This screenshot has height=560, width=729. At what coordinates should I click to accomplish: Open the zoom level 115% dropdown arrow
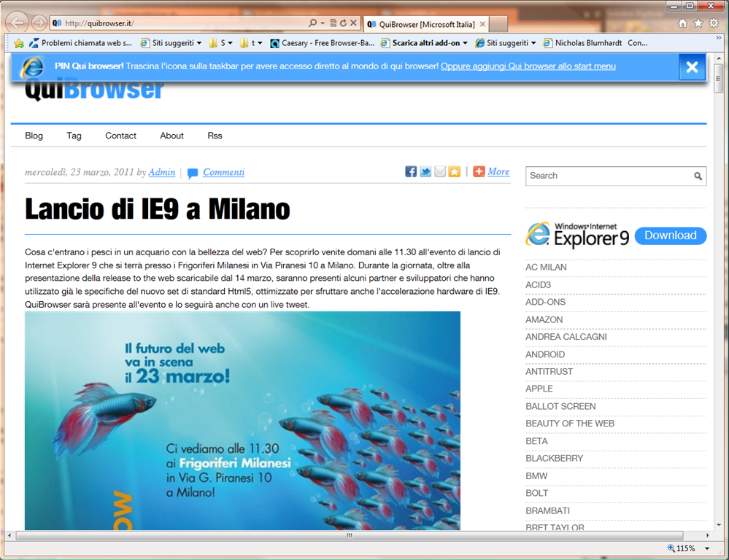tap(706, 548)
